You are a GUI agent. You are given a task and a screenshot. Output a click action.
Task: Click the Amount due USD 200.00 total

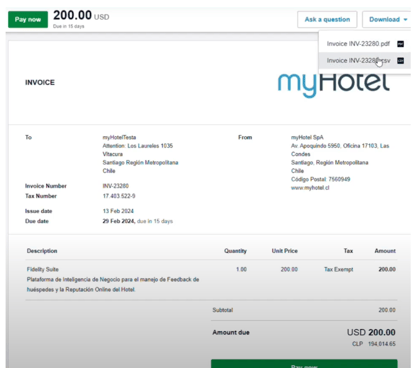[x=371, y=332]
